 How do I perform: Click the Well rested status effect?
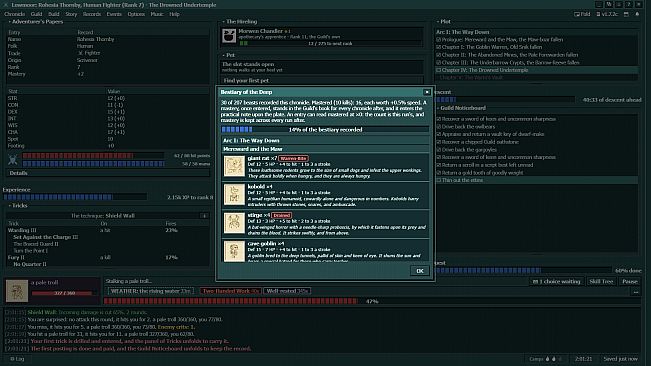[287, 291]
